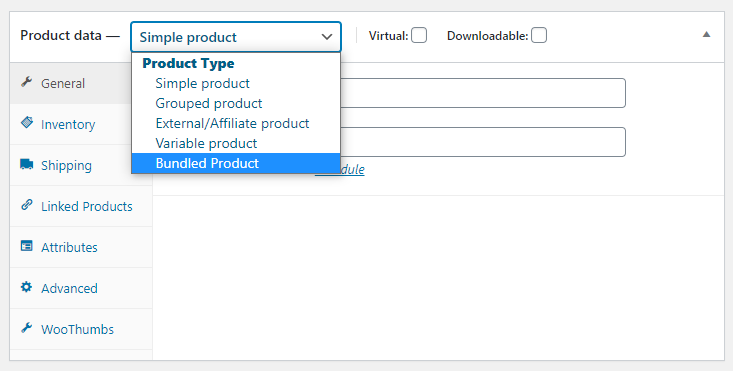This screenshot has height=371, width=733.
Task: Open the WooThumbs tab
Action: click(81, 329)
